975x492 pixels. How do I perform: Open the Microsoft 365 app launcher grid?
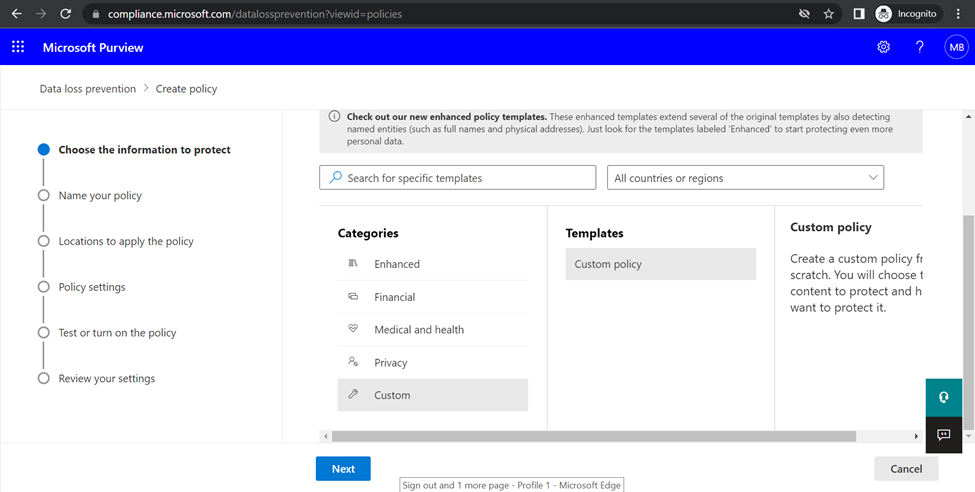(18, 47)
